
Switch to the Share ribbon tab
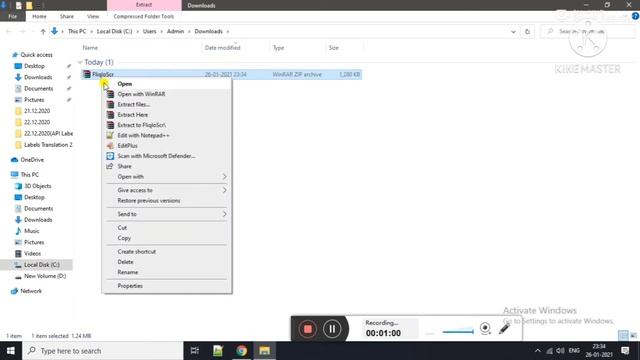point(67,16)
